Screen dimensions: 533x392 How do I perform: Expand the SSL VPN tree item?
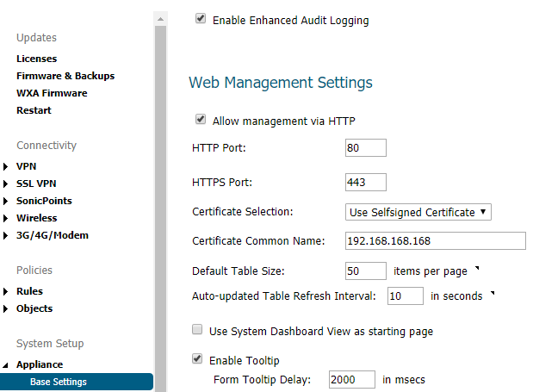tap(7, 184)
